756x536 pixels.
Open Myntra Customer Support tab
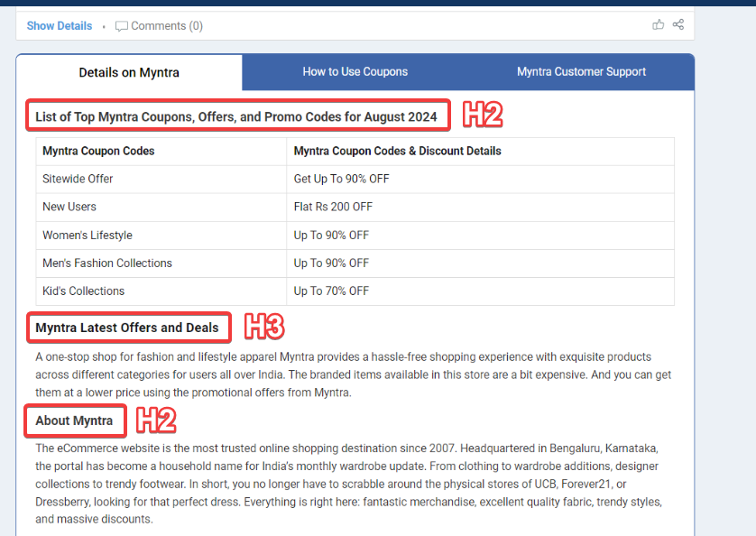click(x=582, y=72)
